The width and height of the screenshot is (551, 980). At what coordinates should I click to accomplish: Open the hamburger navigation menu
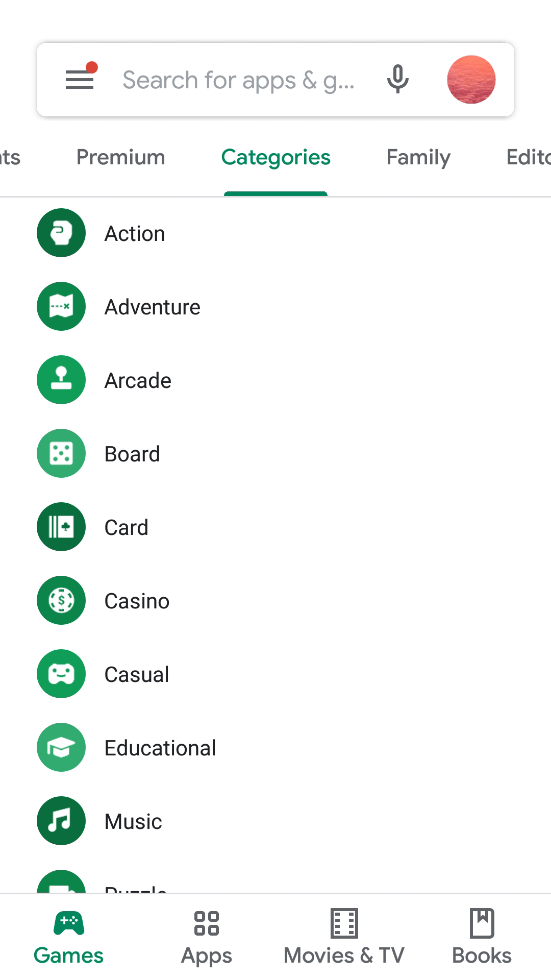80,80
